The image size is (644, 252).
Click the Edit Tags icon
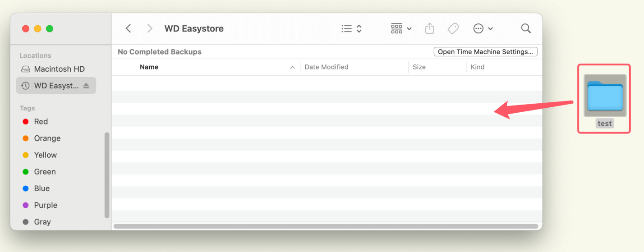[453, 28]
